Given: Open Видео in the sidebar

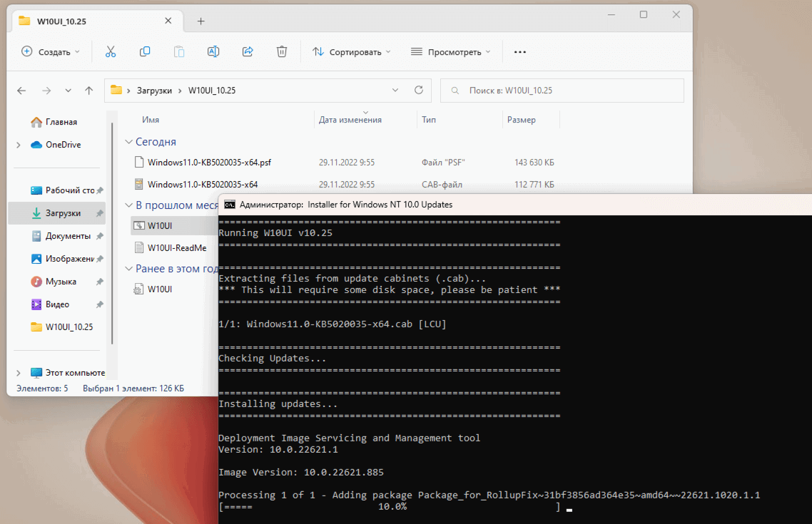Looking at the screenshot, I should 51,304.
